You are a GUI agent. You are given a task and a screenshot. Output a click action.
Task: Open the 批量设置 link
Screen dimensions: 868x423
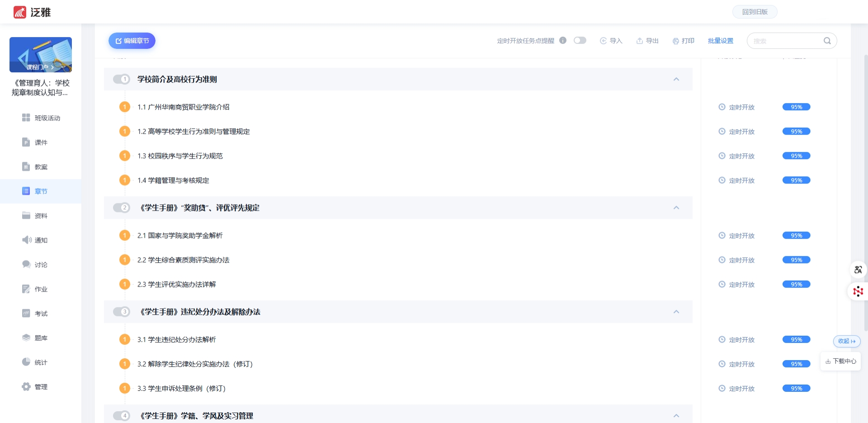[x=721, y=41]
